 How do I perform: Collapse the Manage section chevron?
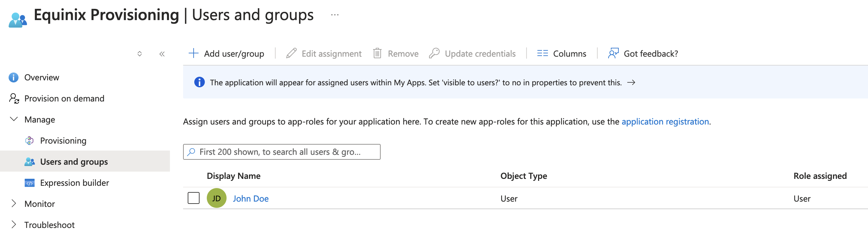[14, 119]
